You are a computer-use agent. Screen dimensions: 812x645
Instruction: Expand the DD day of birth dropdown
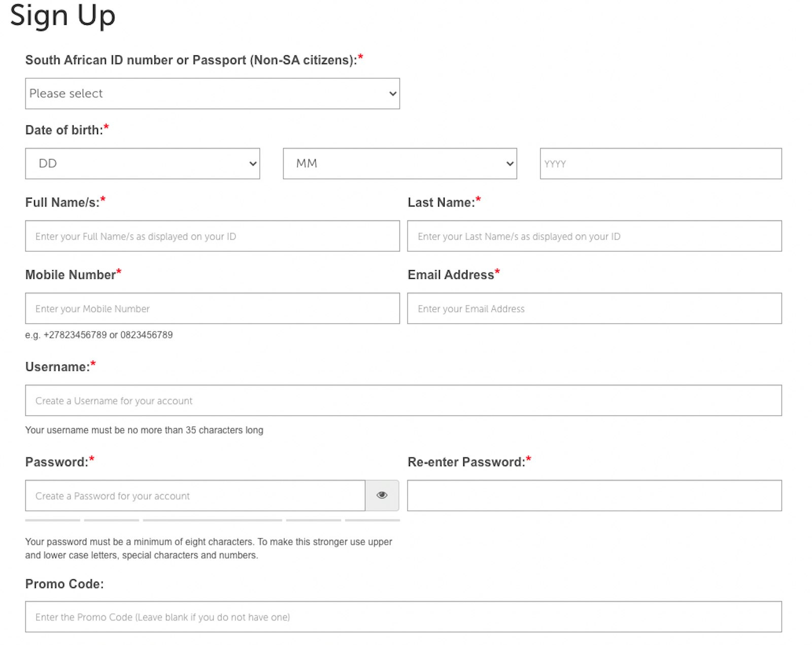[142, 164]
